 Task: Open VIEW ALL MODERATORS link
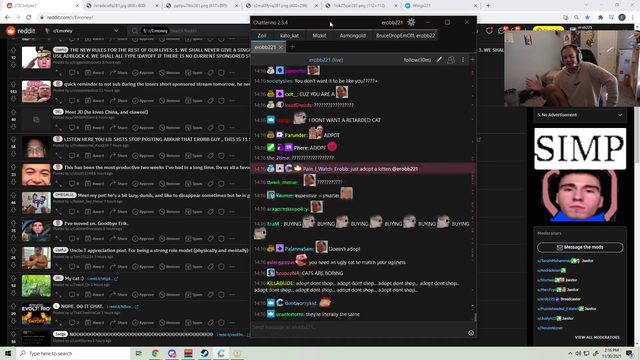click(597, 338)
